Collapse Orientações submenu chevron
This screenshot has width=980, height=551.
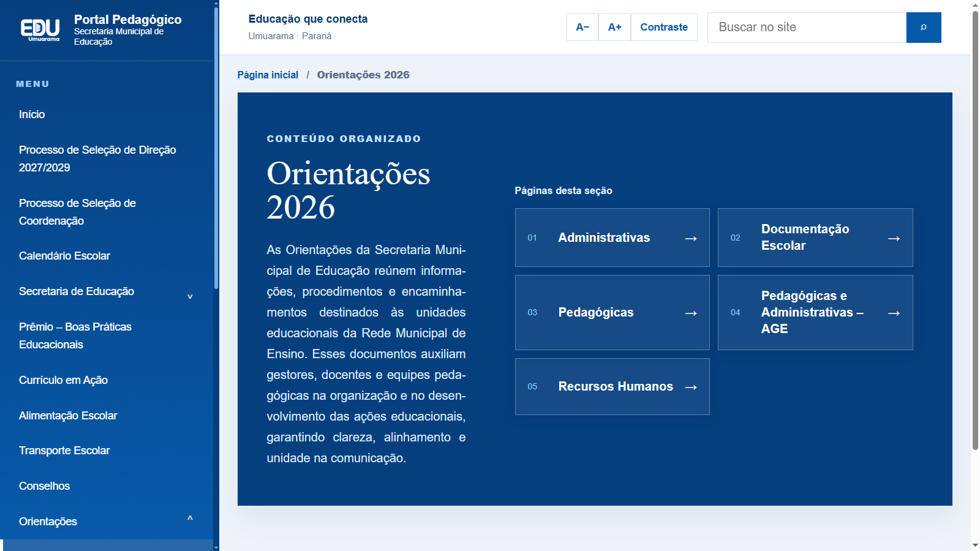[190, 518]
